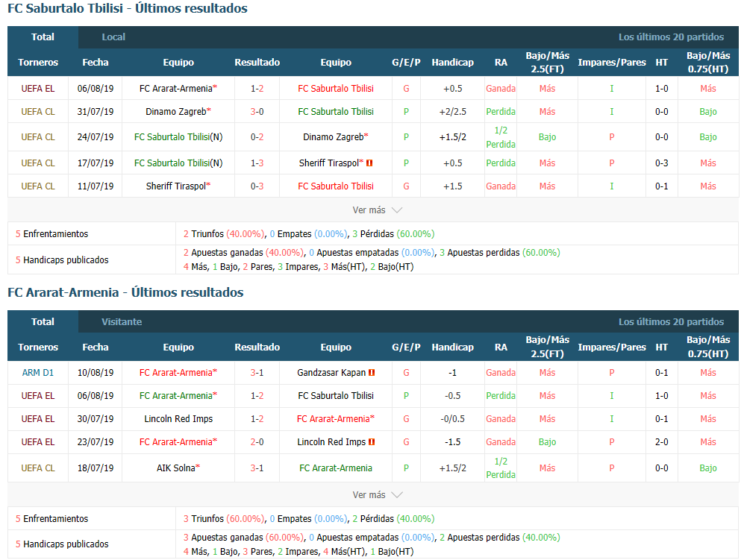This screenshot has height=560, width=744.
Task: Click date 30/07/19 in Ararat-Armenia table
Action: pyautogui.click(x=96, y=419)
